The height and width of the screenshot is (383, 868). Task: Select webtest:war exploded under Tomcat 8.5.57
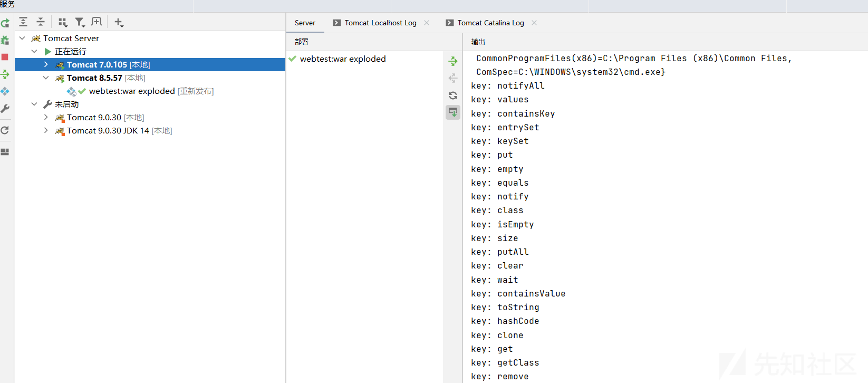(x=132, y=91)
